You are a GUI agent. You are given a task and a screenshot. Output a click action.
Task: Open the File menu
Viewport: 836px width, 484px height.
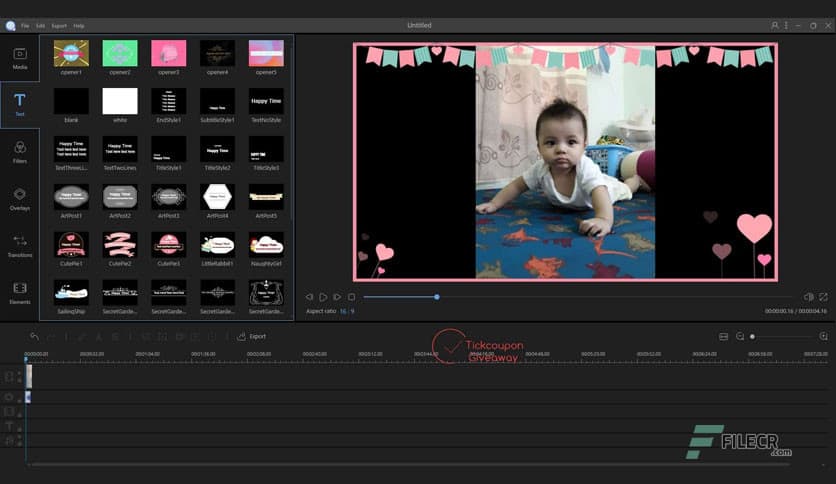25,25
